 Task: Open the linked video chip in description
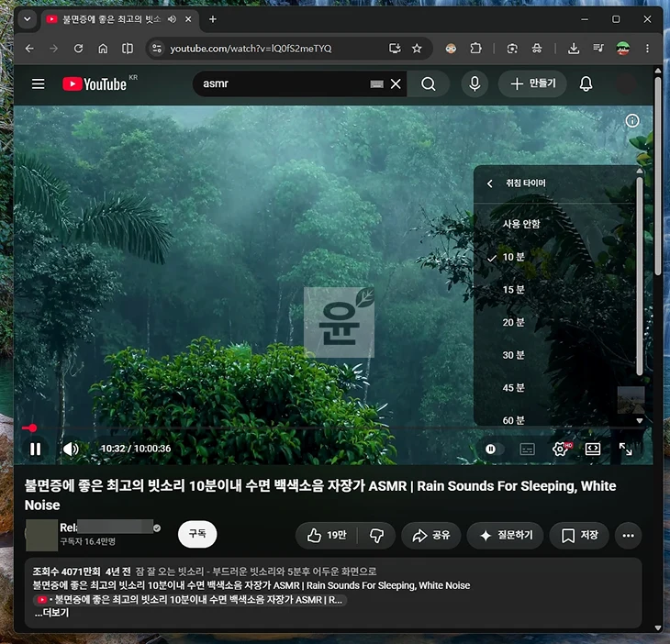190,600
